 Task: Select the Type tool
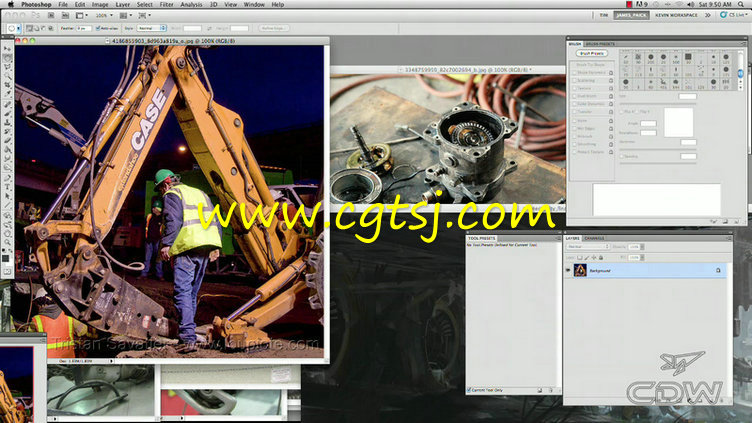pos(7,188)
